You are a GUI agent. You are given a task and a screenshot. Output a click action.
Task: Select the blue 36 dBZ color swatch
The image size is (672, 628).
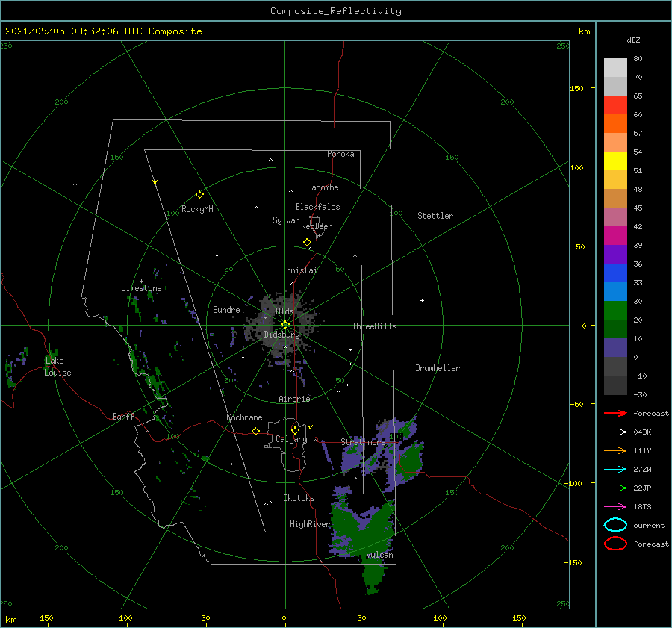(x=615, y=273)
